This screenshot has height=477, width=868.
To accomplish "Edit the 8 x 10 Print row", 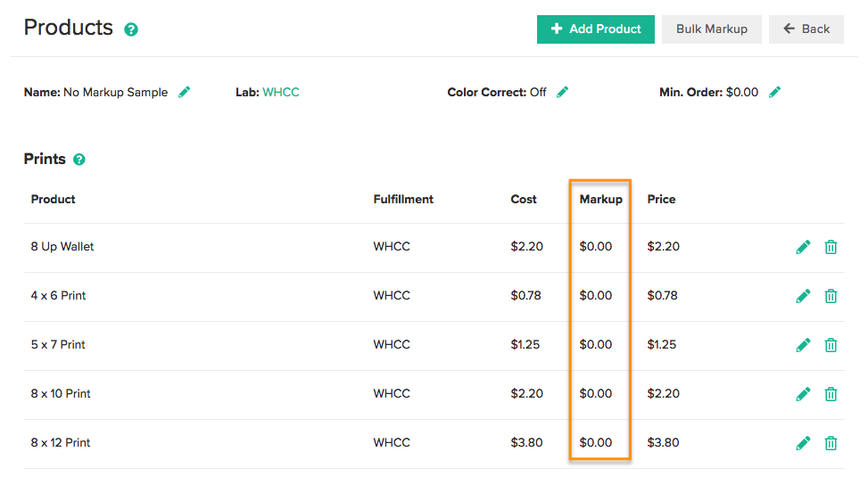I will 803,394.
